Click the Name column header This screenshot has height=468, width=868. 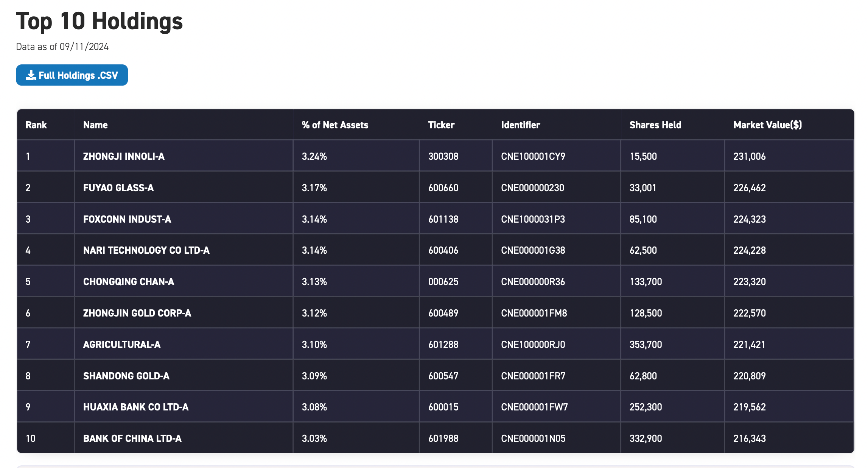[x=95, y=125]
